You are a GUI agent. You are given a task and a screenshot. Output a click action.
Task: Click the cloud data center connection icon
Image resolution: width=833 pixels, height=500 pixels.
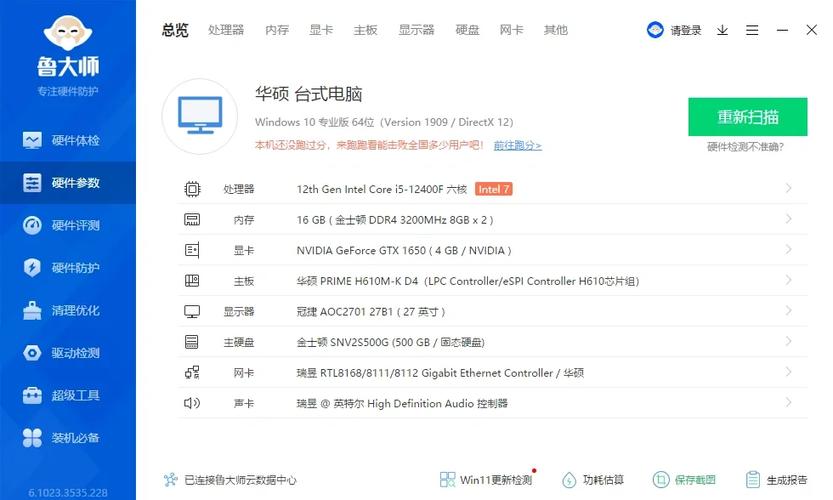tap(171, 480)
